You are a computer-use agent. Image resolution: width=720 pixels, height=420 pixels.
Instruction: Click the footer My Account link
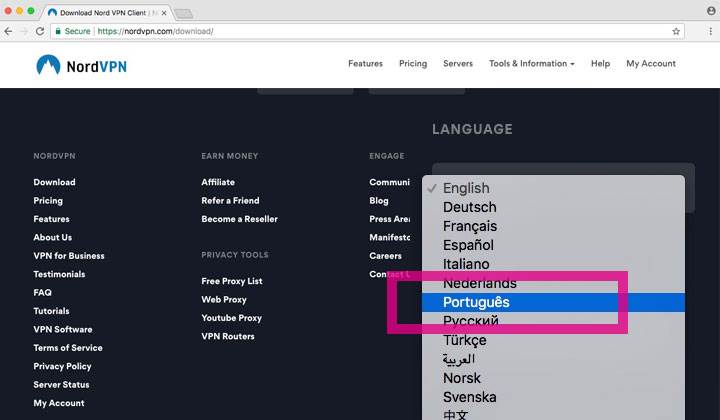click(x=59, y=403)
